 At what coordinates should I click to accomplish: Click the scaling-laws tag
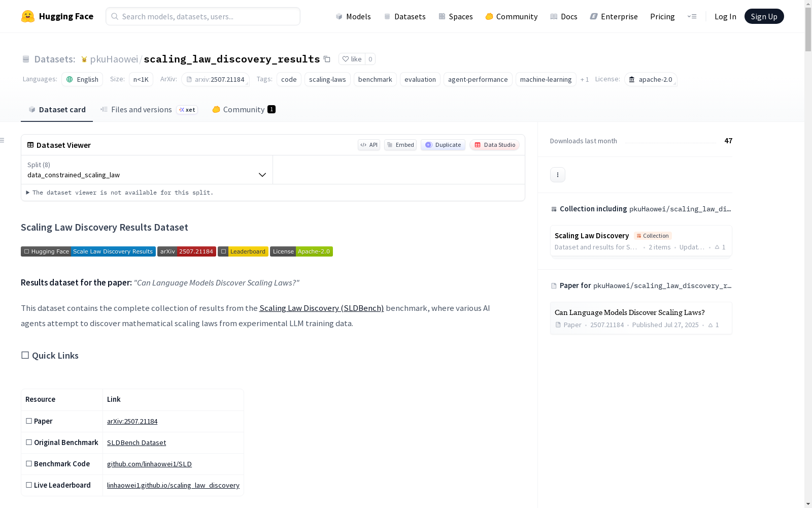pyautogui.click(x=327, y=79)
